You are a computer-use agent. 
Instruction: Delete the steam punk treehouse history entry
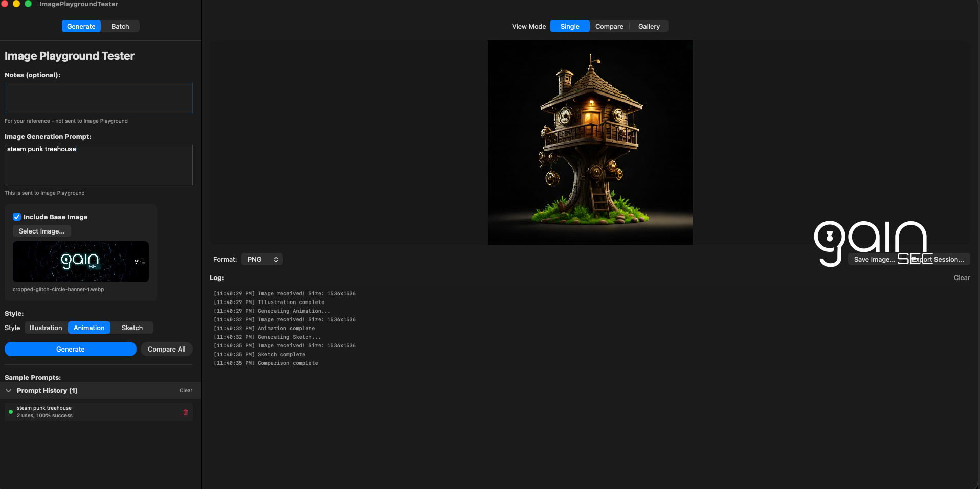point(185,412)
